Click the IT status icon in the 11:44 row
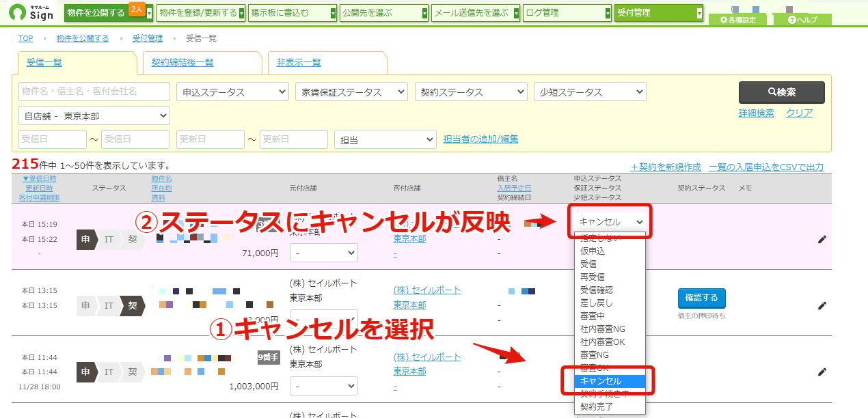 108,372
